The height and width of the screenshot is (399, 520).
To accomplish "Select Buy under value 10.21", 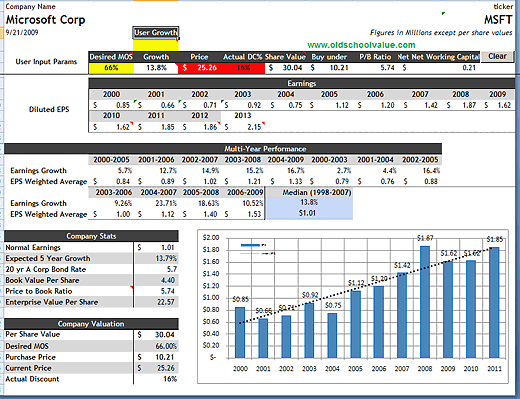I will [330, 68].
